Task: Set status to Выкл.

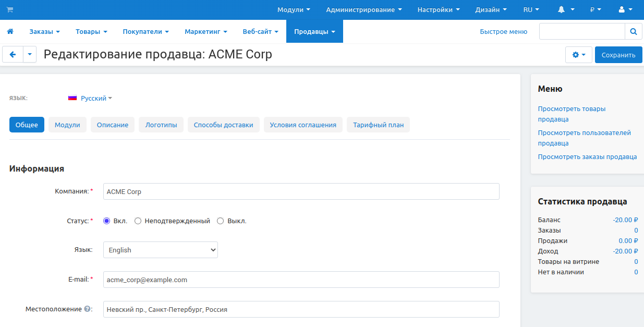Action: pyautogui.click(x=220, y=221)
